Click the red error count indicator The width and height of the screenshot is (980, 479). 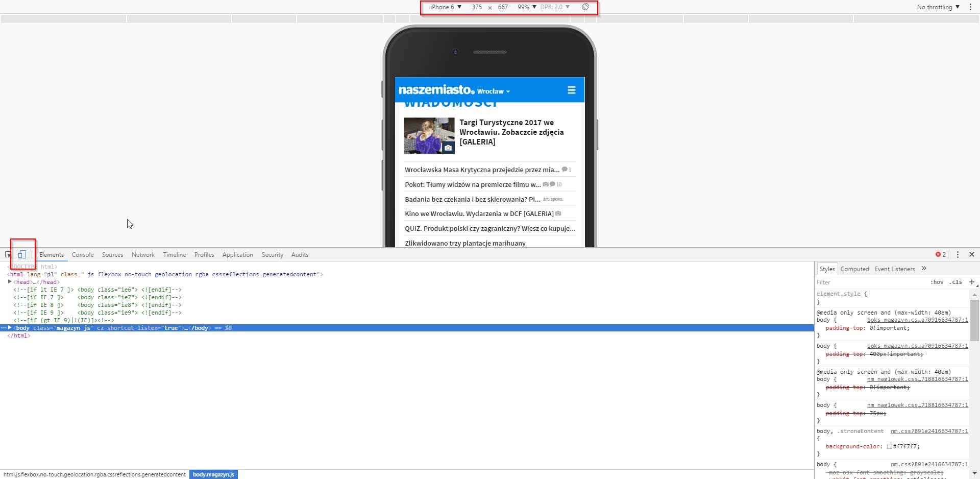(x=941, y=254)
